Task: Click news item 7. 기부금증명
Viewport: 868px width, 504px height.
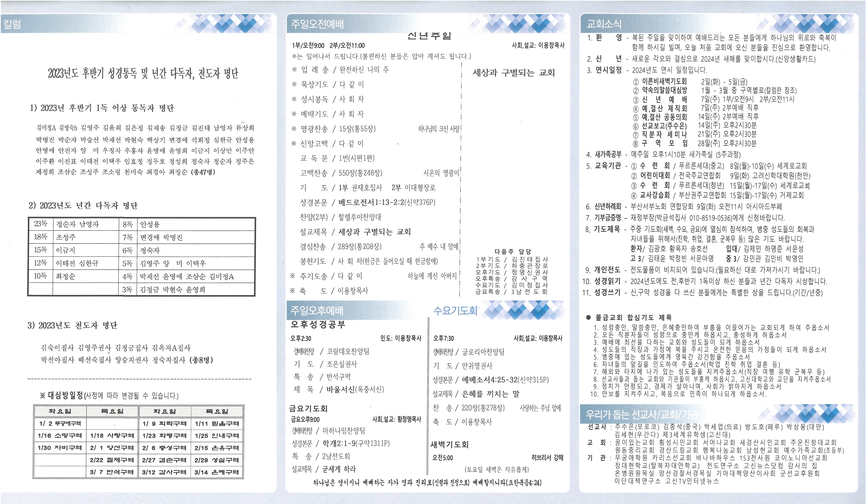Action: 685,218
